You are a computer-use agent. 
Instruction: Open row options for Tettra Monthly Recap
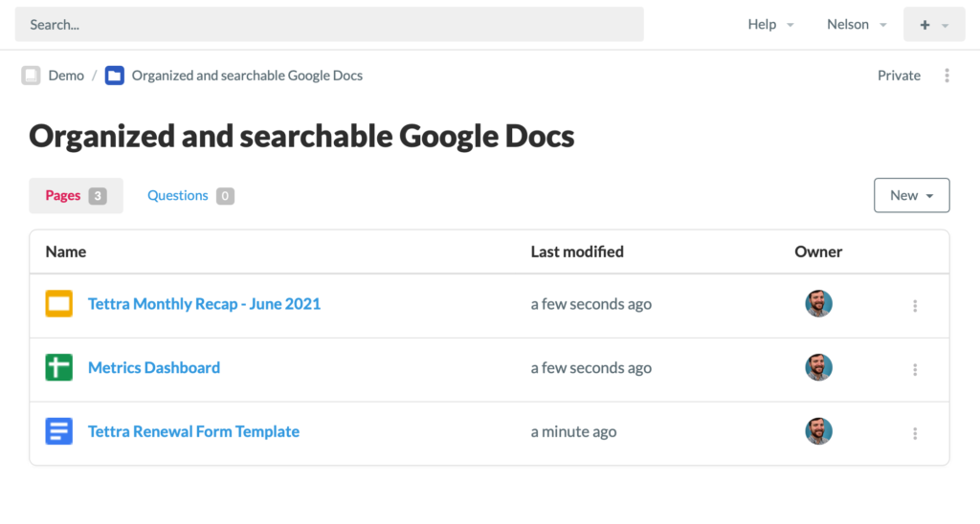click(x=915, y=306)
